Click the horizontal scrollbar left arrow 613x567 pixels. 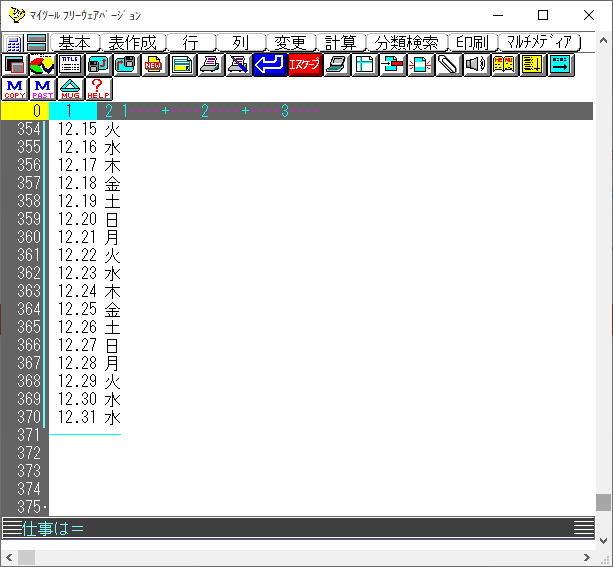9,558
